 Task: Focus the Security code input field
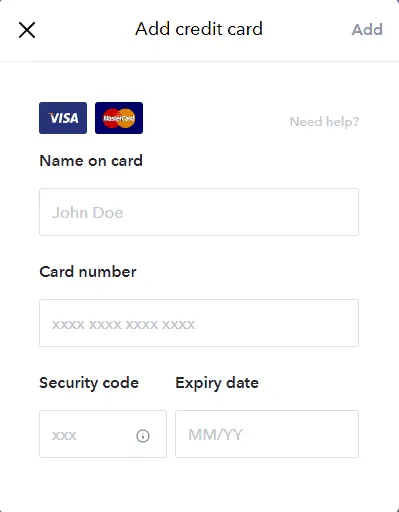pyautogui.click(x=103, y=434)
